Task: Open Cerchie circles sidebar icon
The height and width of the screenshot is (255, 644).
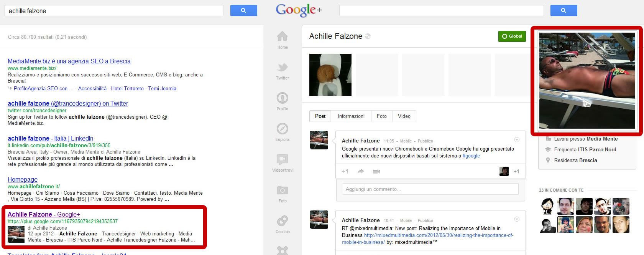Action: 283,221
